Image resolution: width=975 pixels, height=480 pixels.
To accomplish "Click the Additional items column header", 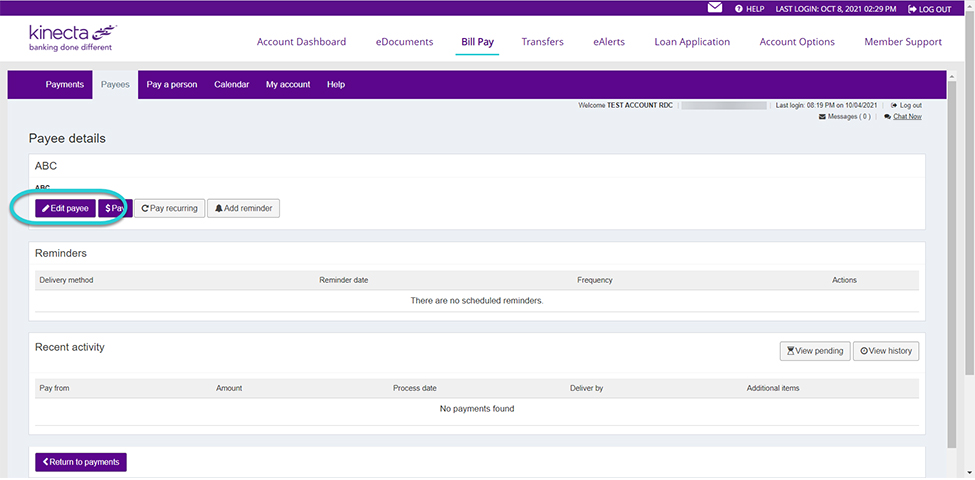I will click(x=773, y=388).
